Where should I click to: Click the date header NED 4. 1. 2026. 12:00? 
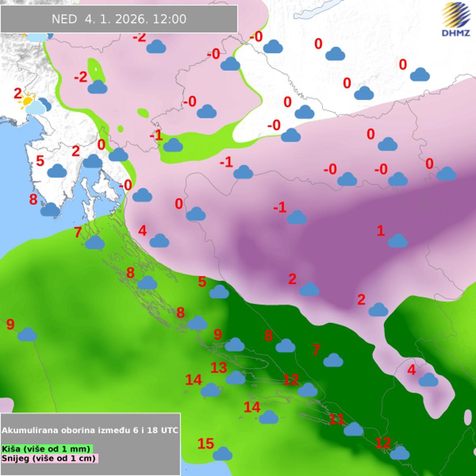click(119, 19)
